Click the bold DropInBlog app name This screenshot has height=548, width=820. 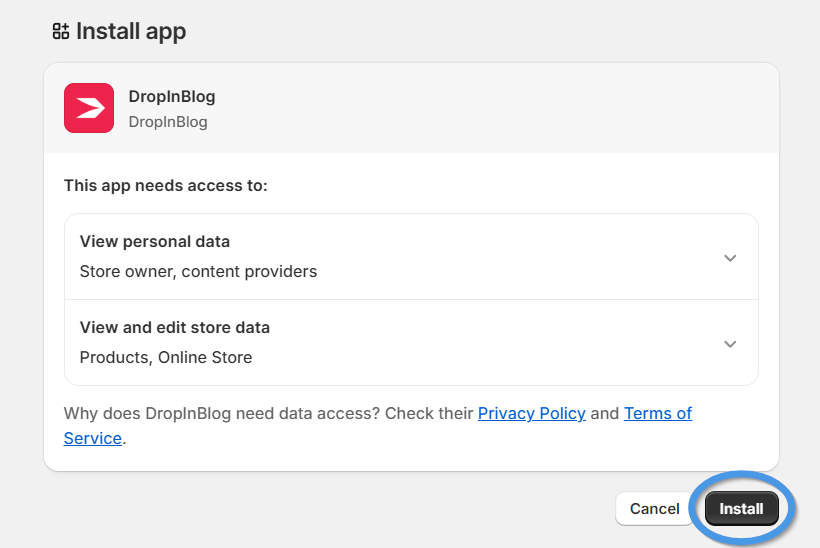[x=172, y=97]
